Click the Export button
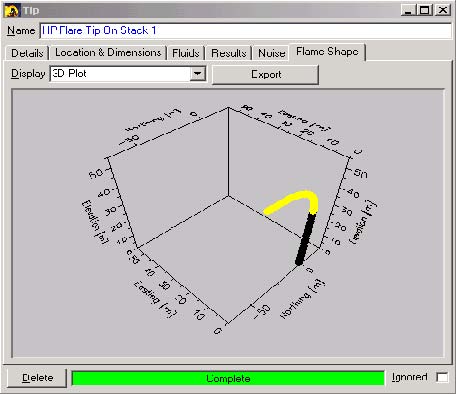This screenshot has height=394, width=456. click(x=266, y=75)
